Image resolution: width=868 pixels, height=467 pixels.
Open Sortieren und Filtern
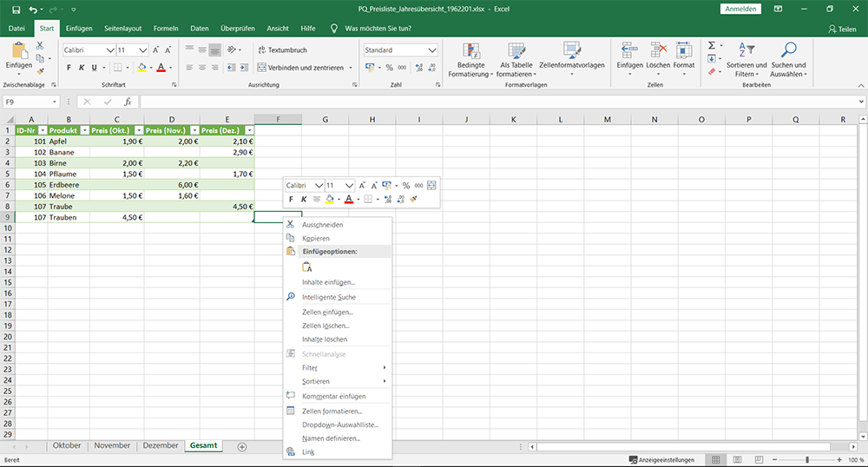(746, 60)
